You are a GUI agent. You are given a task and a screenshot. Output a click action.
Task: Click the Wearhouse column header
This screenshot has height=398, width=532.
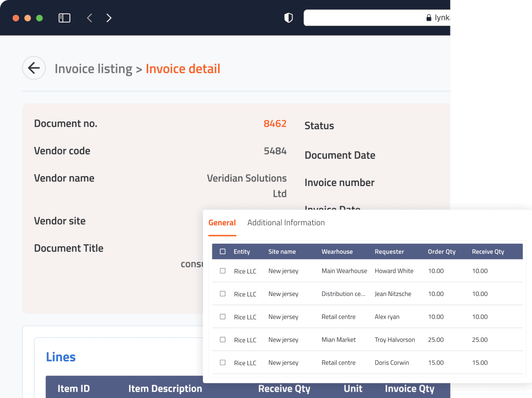coord(337,252)
